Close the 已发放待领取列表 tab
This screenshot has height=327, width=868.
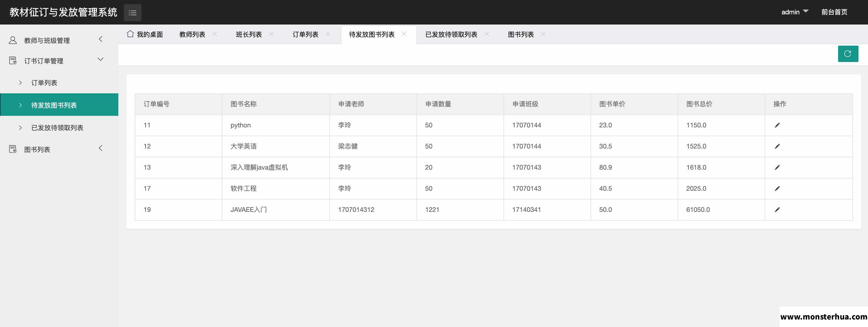pos(487,34)
